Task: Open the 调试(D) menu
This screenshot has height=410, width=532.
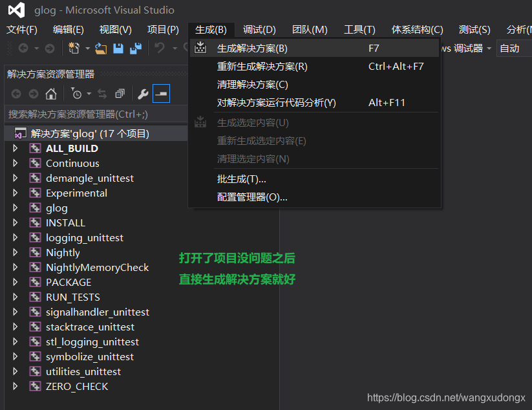Action: click(259, 30)
